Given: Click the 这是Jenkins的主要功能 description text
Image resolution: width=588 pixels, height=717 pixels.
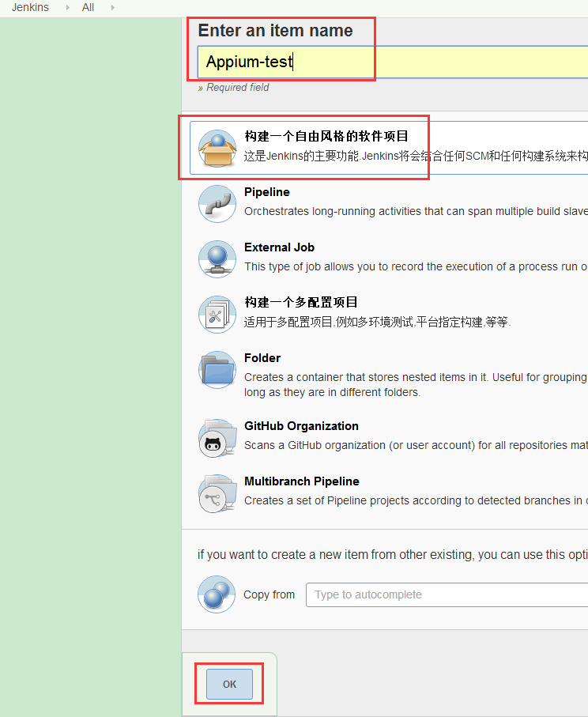Looking at the screenshot, I should [x=416, y=156].
